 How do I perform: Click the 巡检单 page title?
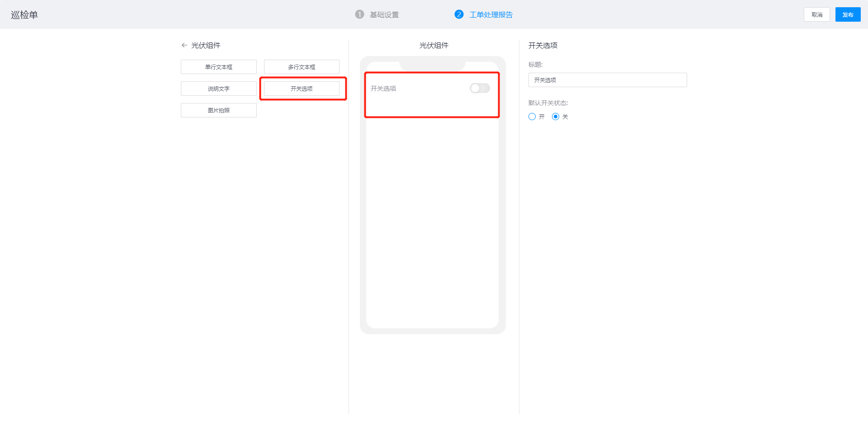pyautogui.click(x=24, y=15)
